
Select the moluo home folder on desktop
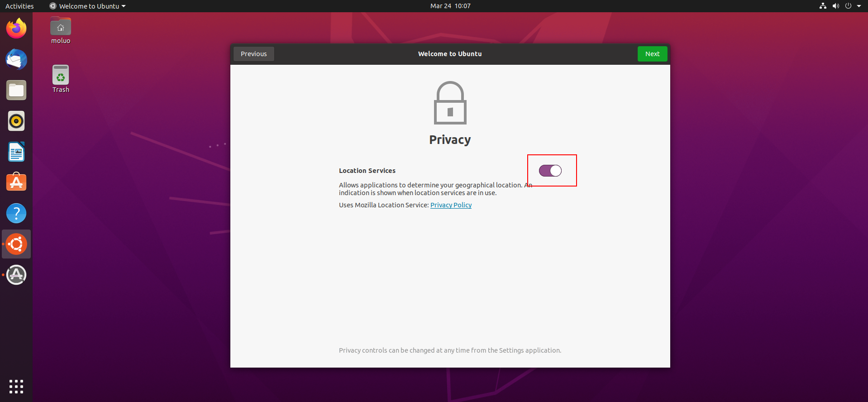(61, 31)
